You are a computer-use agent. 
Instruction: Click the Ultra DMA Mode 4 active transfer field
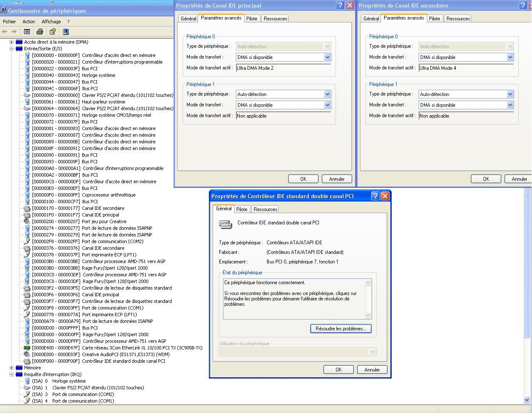point(466,68)
